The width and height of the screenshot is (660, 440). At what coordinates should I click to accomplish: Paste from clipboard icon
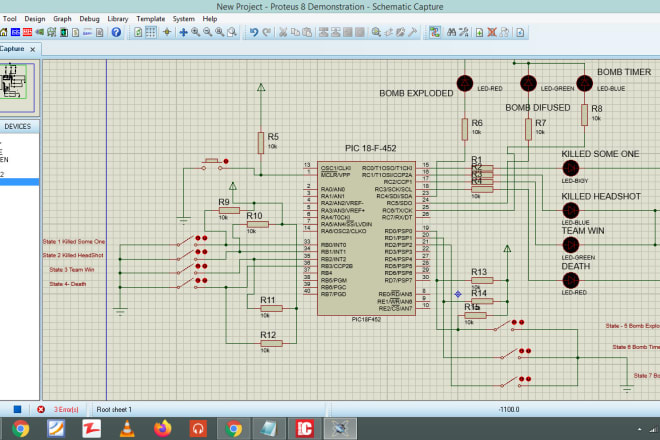(x=307, y=32)
